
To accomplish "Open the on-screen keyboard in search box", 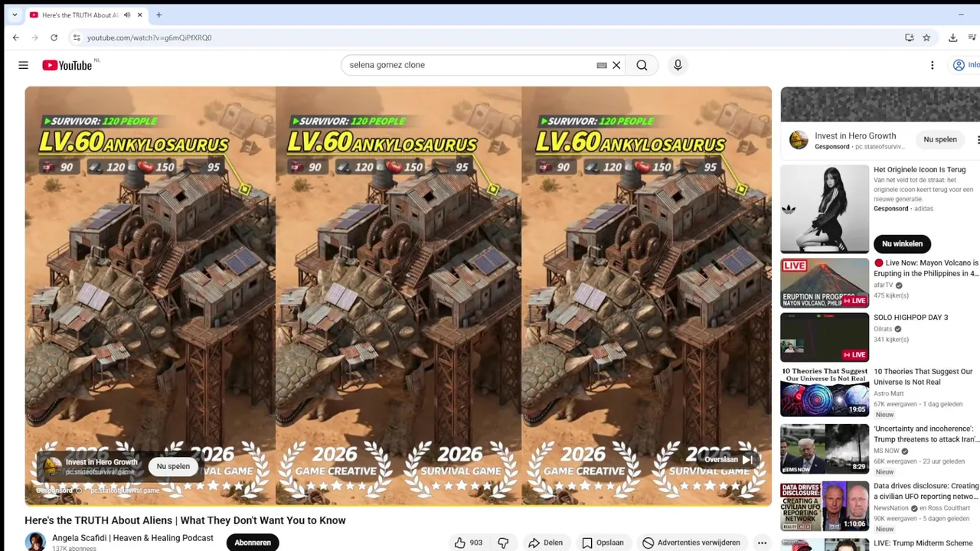I will [x=602, y=65].
